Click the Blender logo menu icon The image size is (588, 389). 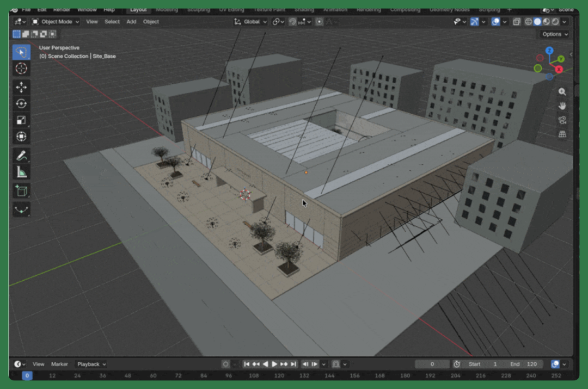14,10
